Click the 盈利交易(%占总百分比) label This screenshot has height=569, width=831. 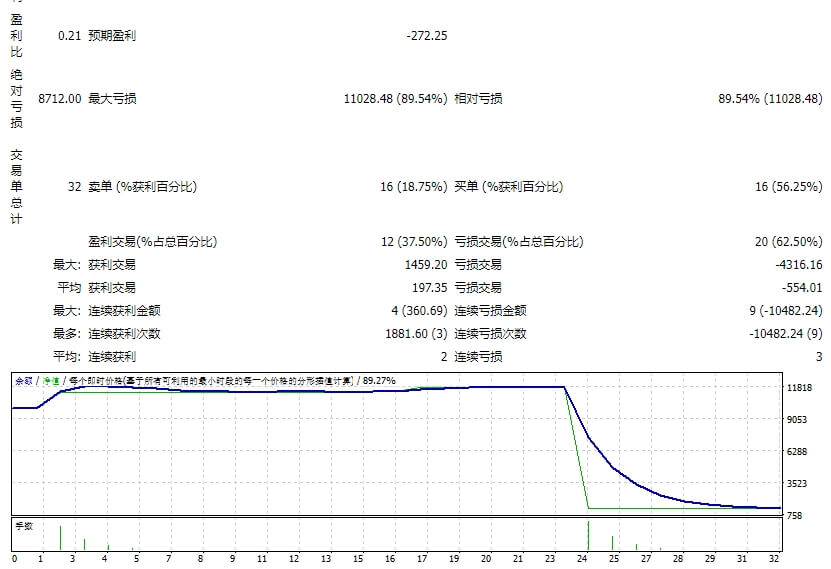(x=153, y=242)
